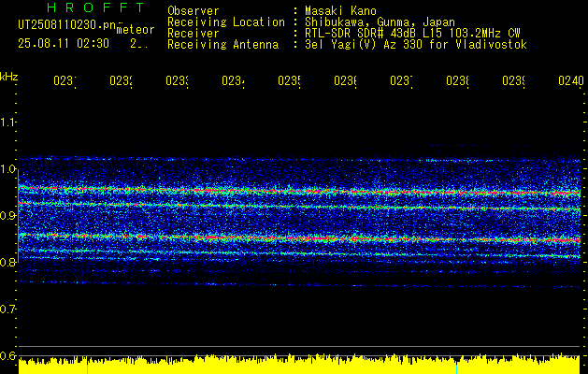Click the location text Shibukawa, Gunma, Japan
Viewport: 588px width, 374px height.
point(380,22)
